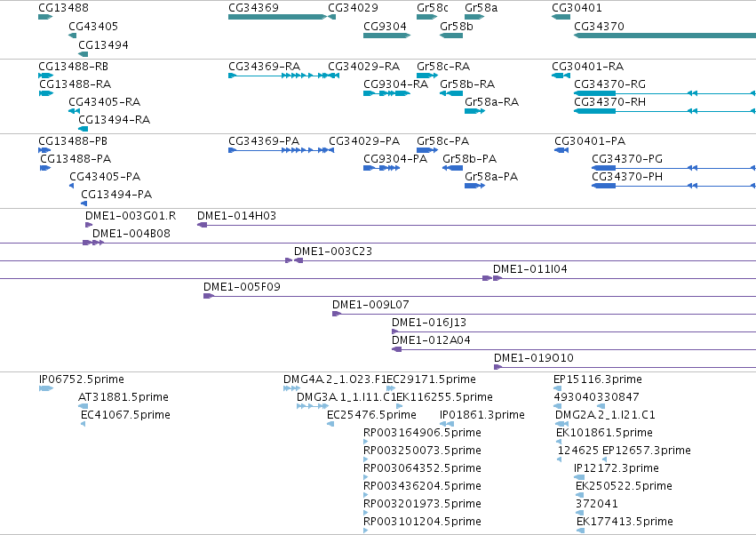Click protein CG9304-PA
756x535 pixels.
[x=395, y=159]
